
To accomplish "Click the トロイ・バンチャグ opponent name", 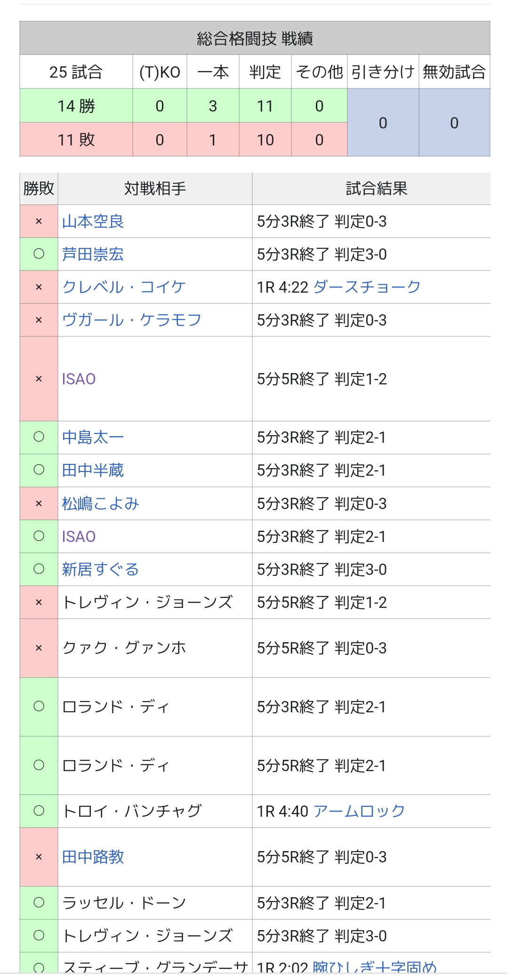I will [x=132, y=811].
